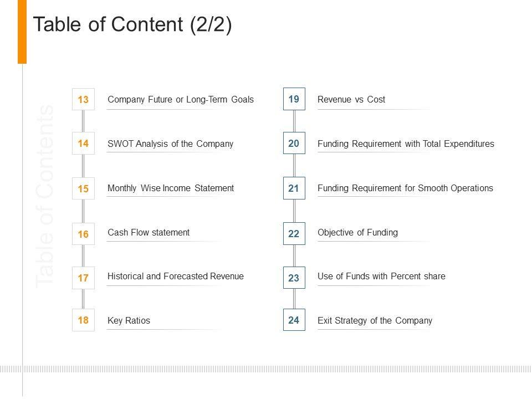
Task: Select Funding Requirement for Smooth Operations
Action: [405, 188]
